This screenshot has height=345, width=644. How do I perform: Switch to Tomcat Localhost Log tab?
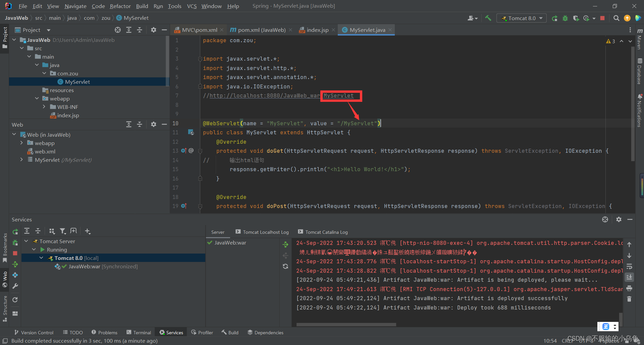coord(262,232)
